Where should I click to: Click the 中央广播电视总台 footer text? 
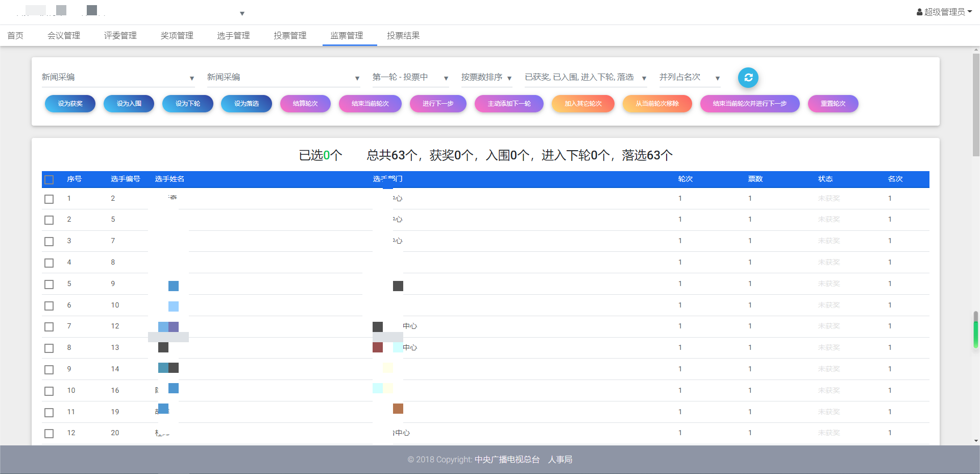(x=507, y=460)
